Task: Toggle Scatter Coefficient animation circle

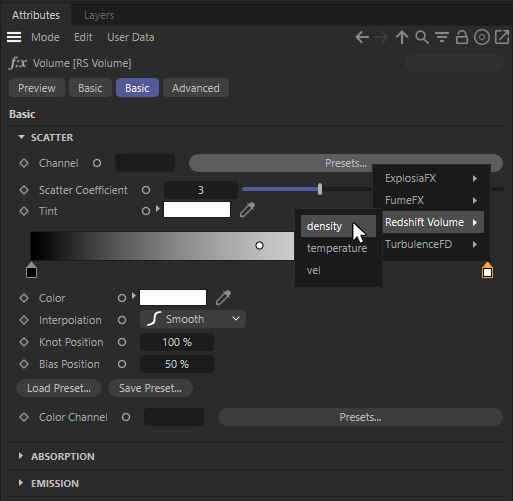Action: [x=146, y=190]
